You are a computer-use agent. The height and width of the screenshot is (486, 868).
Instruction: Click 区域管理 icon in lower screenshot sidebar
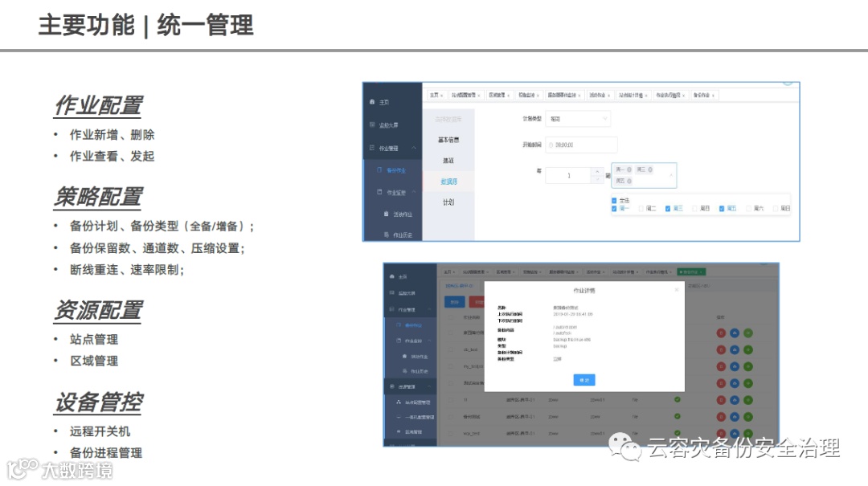(399, 431)
